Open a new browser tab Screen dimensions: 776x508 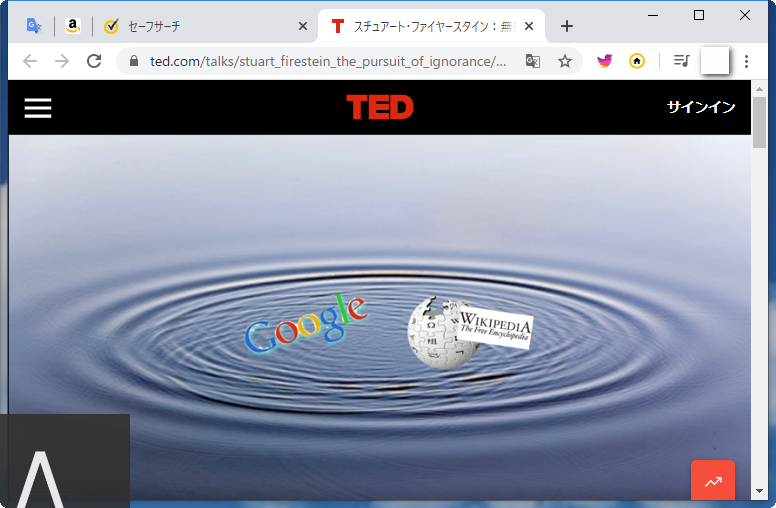(567, 26)
